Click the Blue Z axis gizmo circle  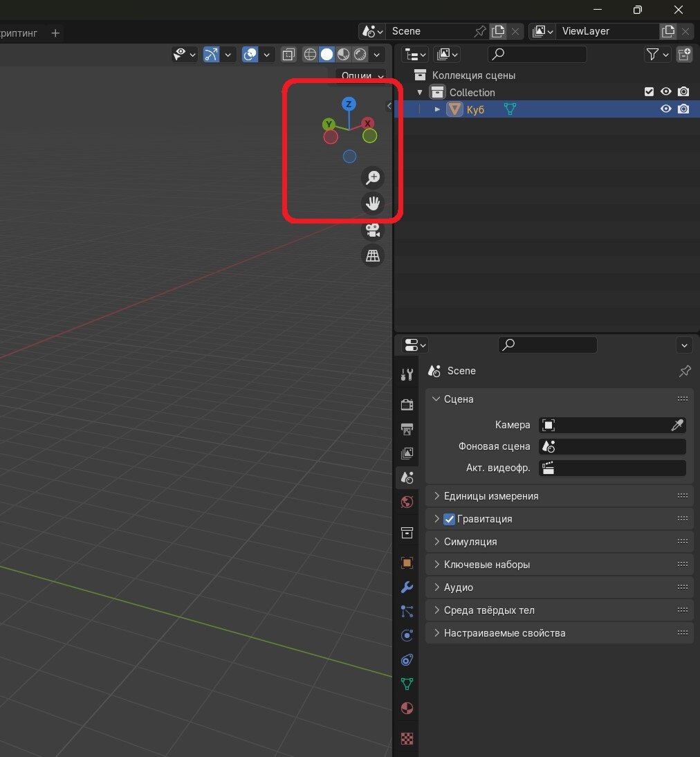[x=349, y=104]
